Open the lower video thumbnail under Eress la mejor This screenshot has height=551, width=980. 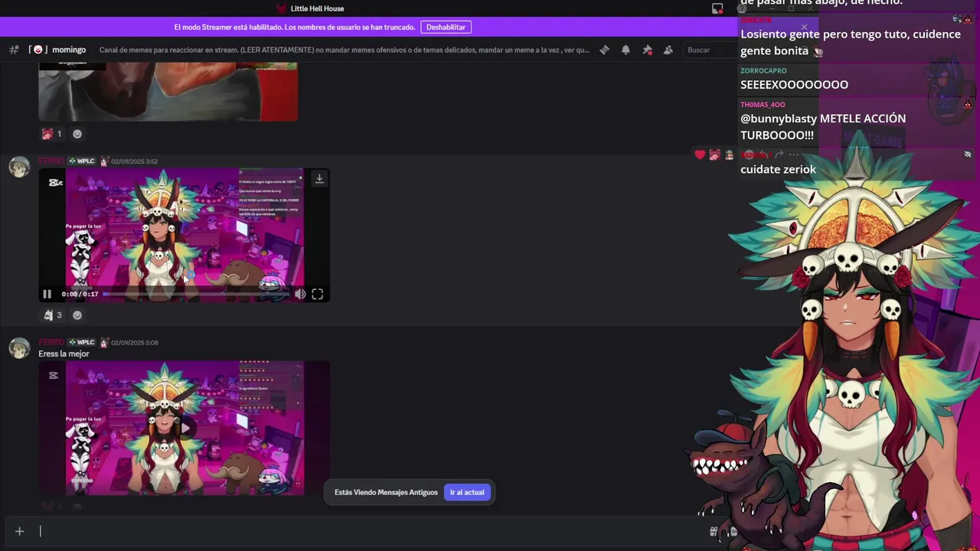185,428
